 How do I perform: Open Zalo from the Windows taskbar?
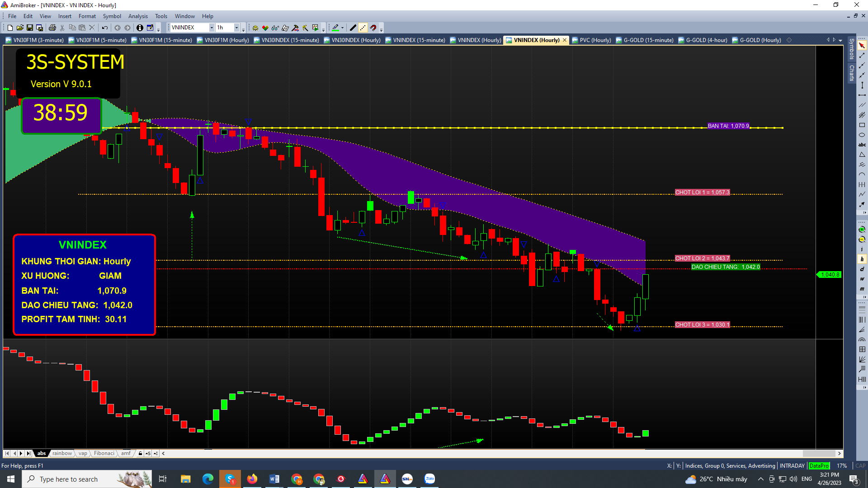pos(429,479)
